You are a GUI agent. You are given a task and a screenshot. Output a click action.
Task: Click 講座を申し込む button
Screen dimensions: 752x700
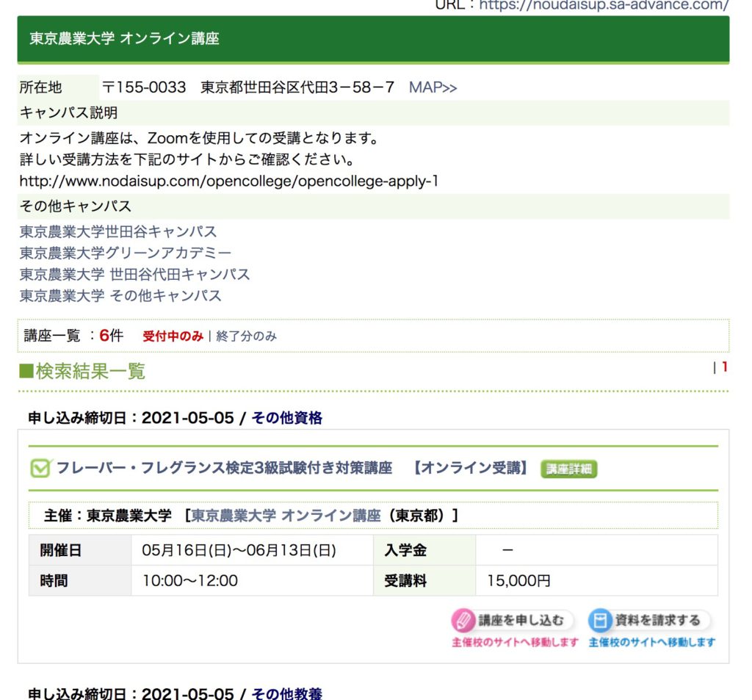tap(513, 621)
